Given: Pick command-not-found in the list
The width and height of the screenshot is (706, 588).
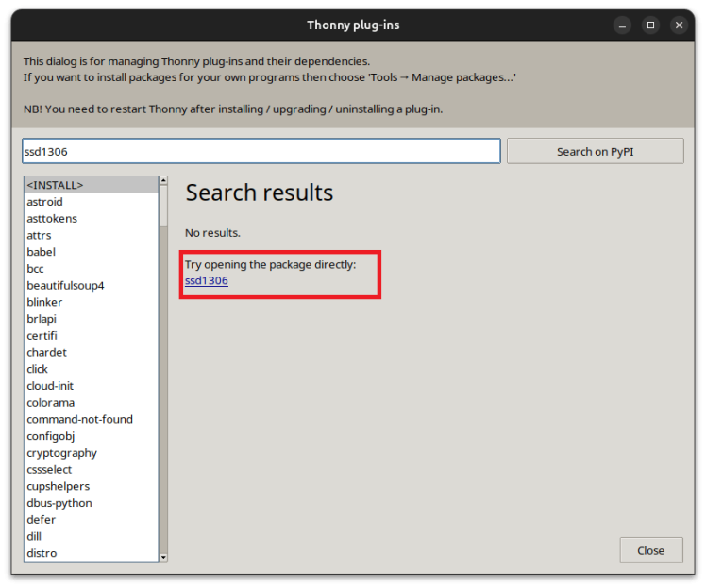Looking at the screenshot, I should click(92, 419).
